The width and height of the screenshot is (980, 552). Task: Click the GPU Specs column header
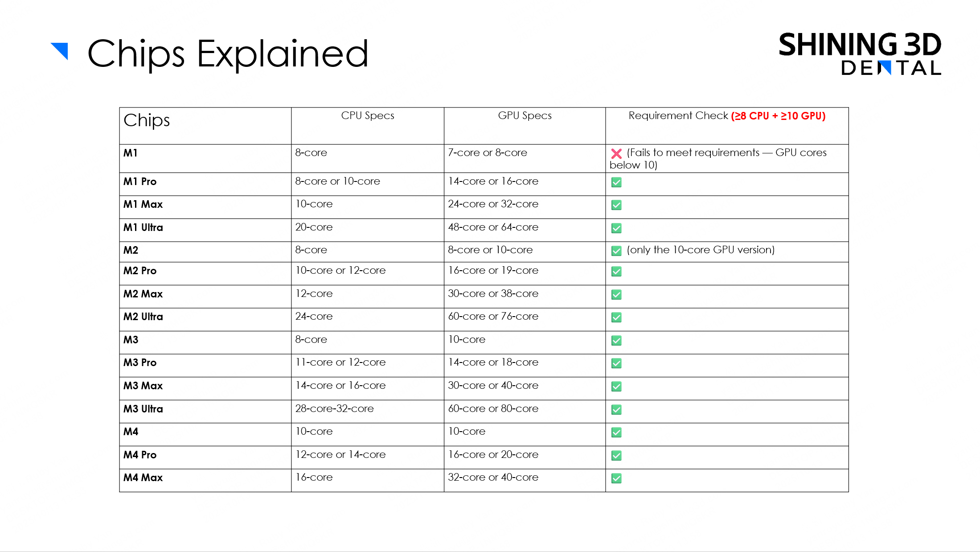point(525,116)
